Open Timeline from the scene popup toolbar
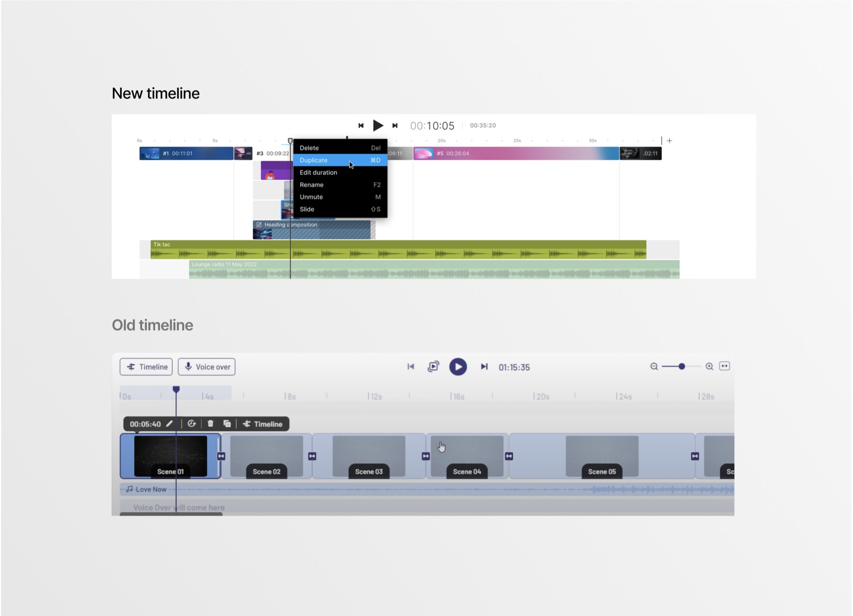This screenshot has height=616, width=853. tap(263, 424)
